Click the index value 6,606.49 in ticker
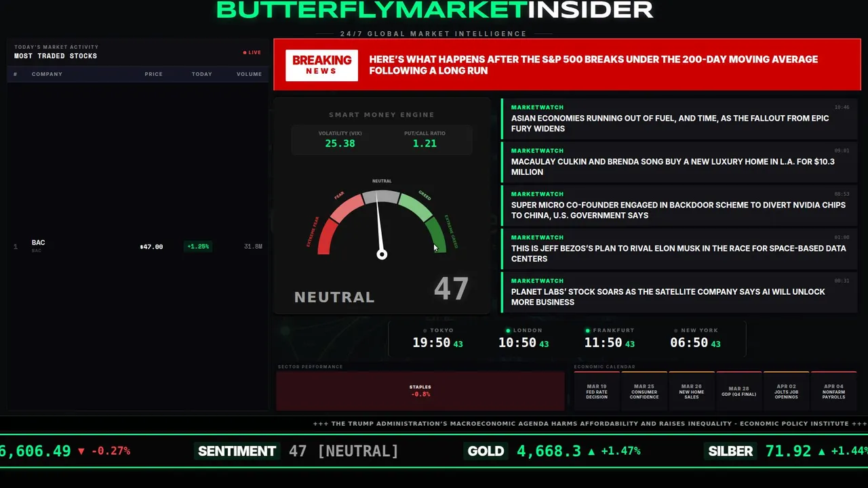 pos(35,451)
